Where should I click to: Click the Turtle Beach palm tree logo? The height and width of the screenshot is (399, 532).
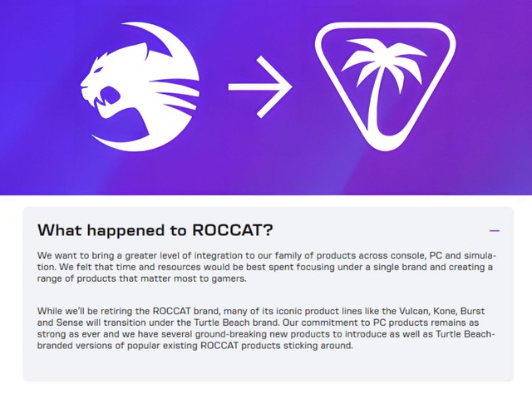(386, 86)
